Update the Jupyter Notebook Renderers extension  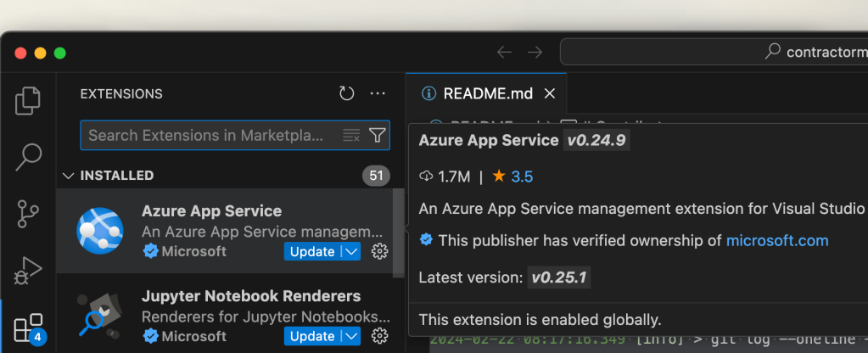click(312, 336)
